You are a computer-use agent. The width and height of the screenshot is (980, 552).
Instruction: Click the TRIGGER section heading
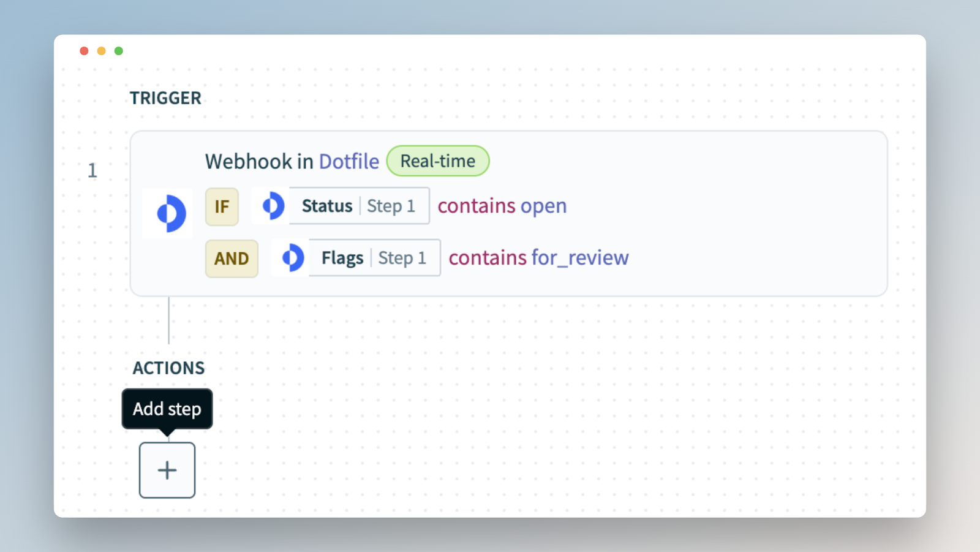[x=165, y=98]
